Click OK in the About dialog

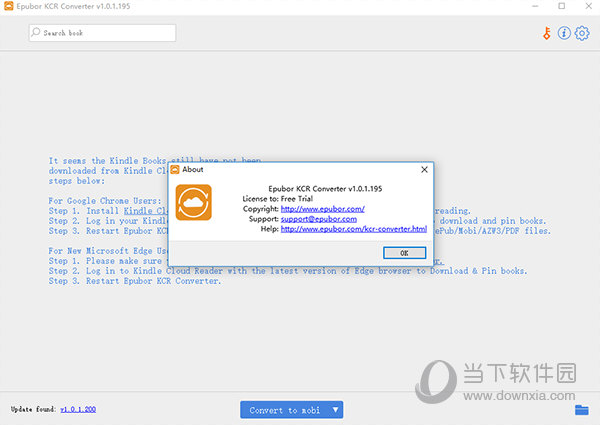[x=404, y=253]
